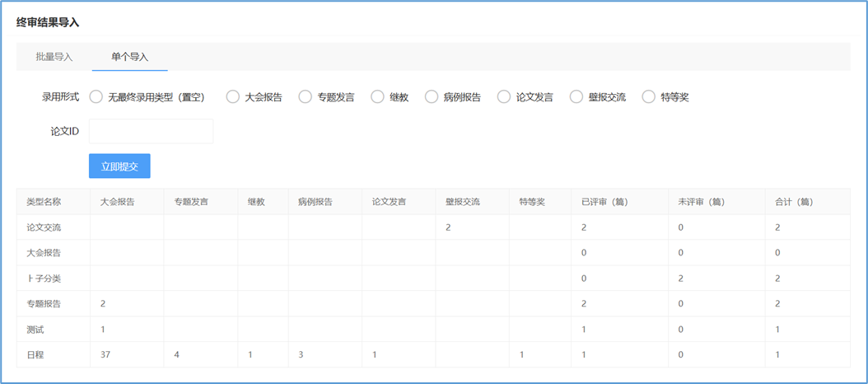The image size is (868, 384).
Task: Choose the 大会报告 radio button
Action: point(233,97)
